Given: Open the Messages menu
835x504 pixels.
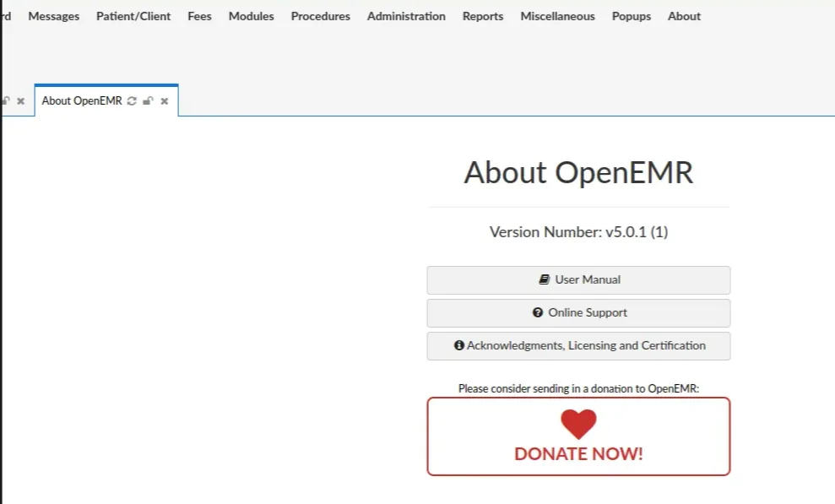Looking at the screenshot, I should point(54,17).
